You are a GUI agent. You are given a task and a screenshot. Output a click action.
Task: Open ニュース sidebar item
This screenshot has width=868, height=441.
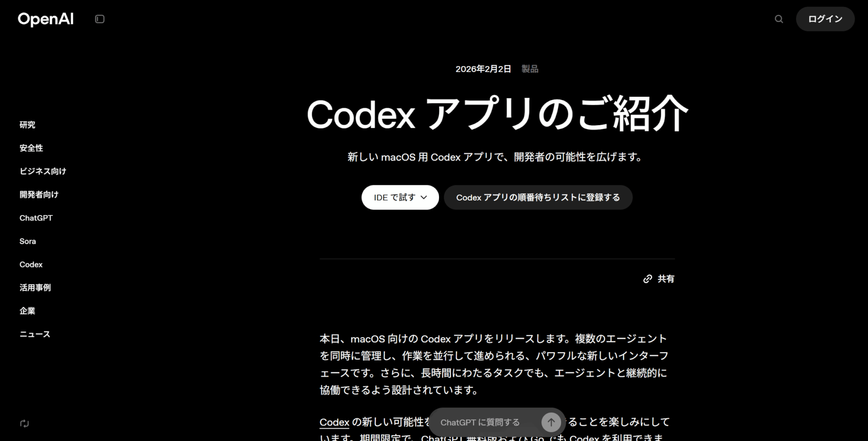point(35,334)
